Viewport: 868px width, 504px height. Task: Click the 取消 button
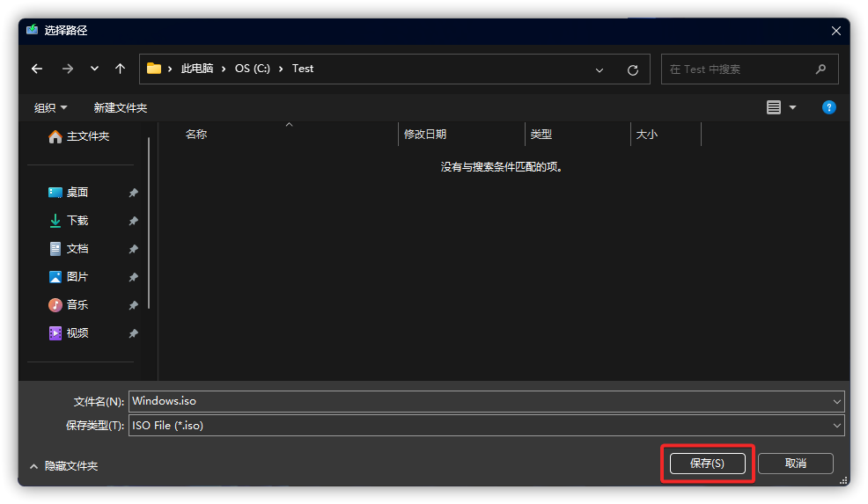point(796,464)
